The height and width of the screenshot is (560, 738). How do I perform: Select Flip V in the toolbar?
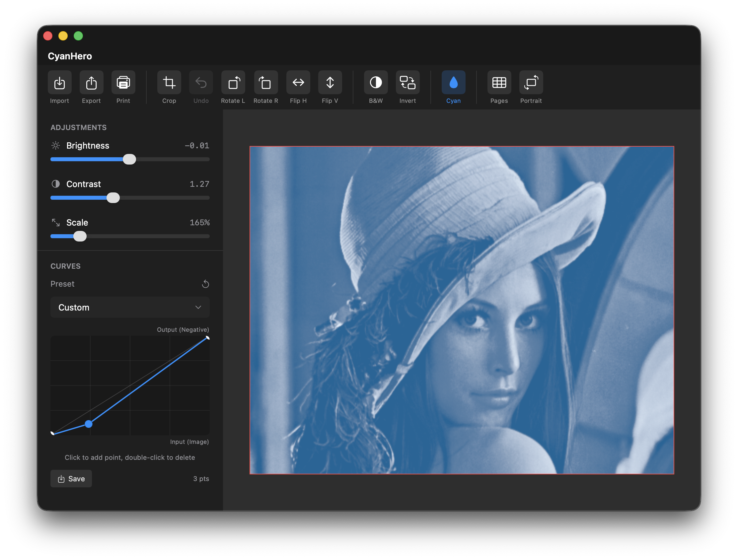tap(330, 83)
